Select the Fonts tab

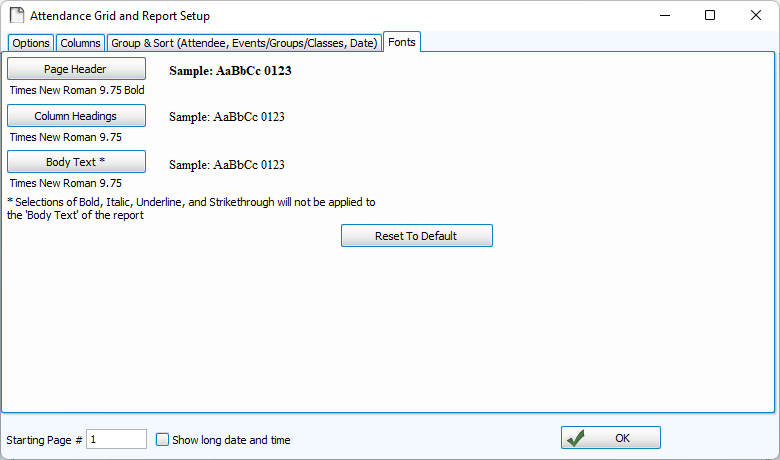[x=402, y=42]
